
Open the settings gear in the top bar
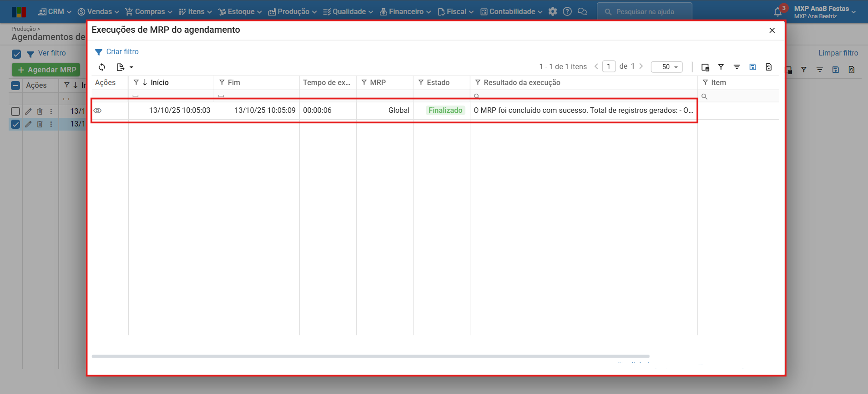[x=553, y=12]
